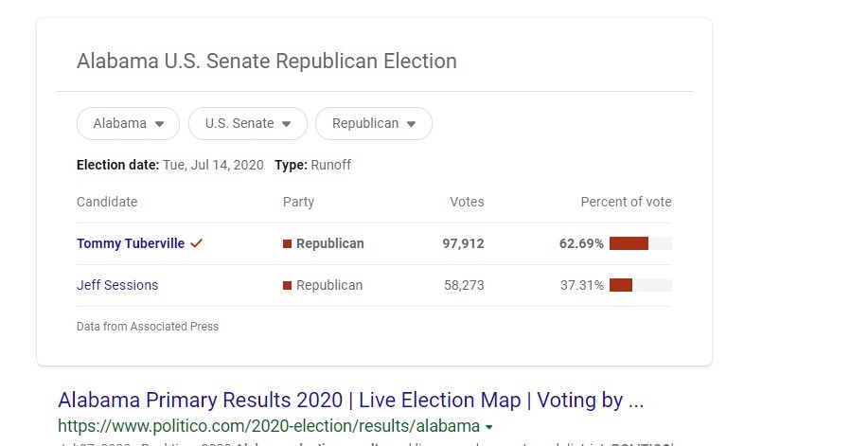868x446 pixels.
Task: Click the 97,912 vote count
Action: 463,243
